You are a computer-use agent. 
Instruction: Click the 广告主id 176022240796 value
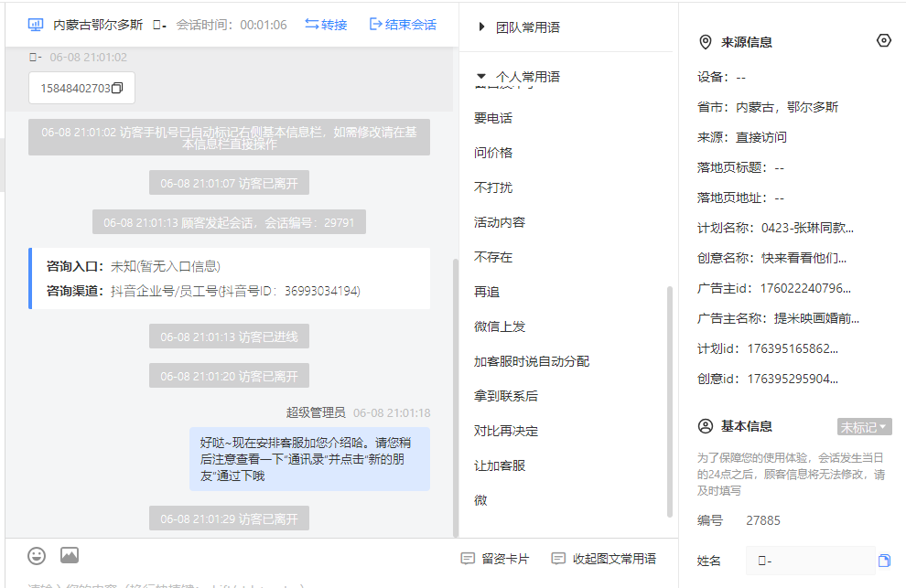[x=805, y=288]
